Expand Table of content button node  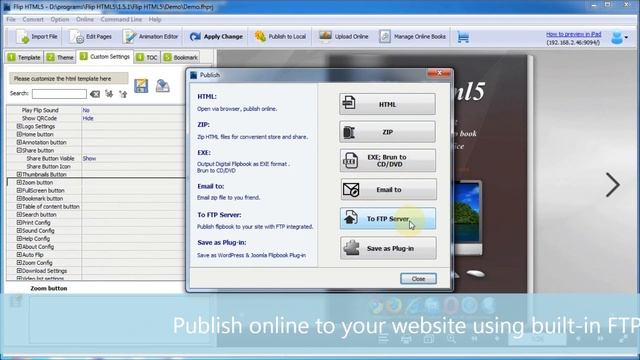point(19,207)
